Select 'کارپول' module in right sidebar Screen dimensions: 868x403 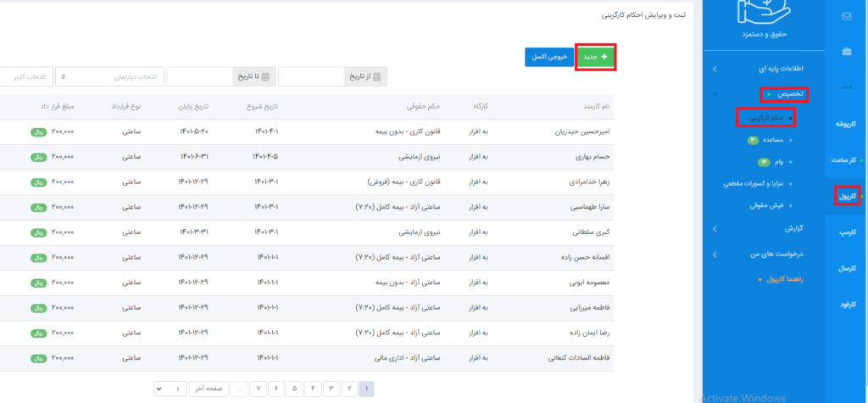pos(846,195)
